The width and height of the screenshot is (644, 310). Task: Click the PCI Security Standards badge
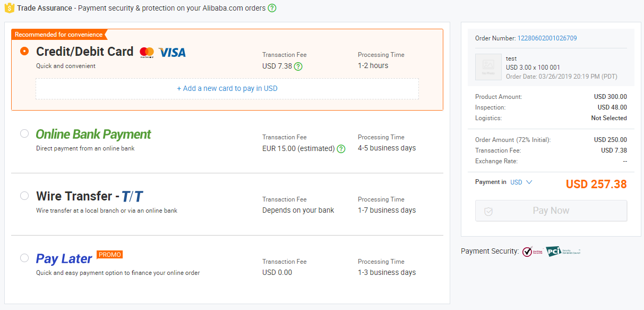pyautogui.click(x=563, y=252)
